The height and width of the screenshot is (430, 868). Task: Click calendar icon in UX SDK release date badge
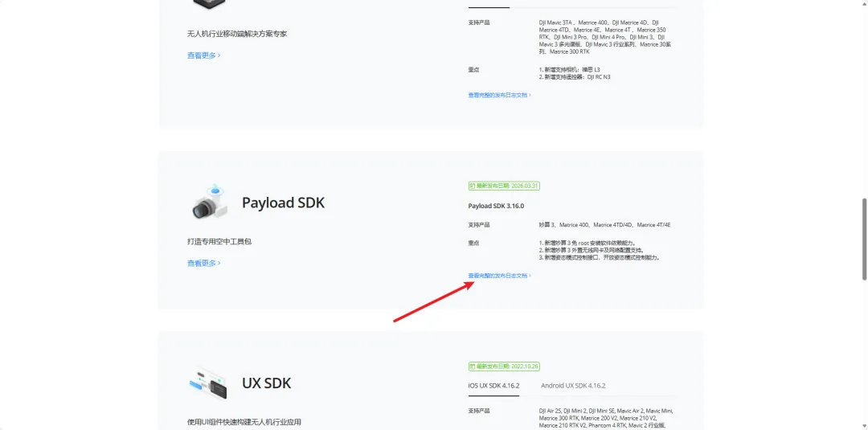coord(473,367)
